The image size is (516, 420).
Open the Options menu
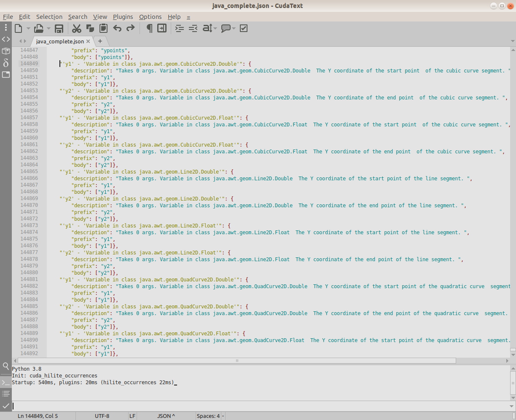coord(150,17)
